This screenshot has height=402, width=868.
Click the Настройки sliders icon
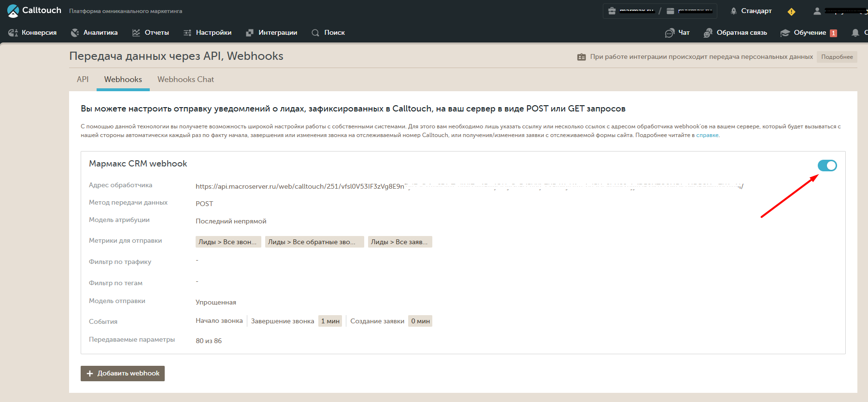tap(187, 33)
